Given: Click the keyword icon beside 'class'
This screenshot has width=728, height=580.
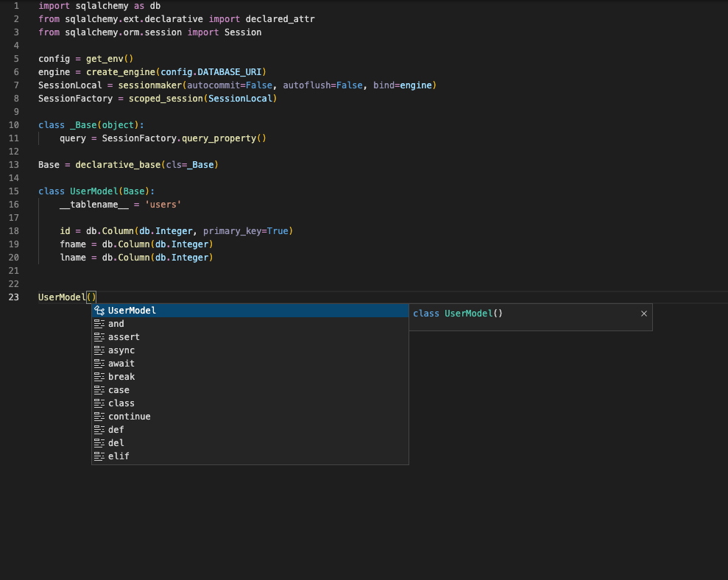Looking at the screenshot, I should click(x=99, y=403).
